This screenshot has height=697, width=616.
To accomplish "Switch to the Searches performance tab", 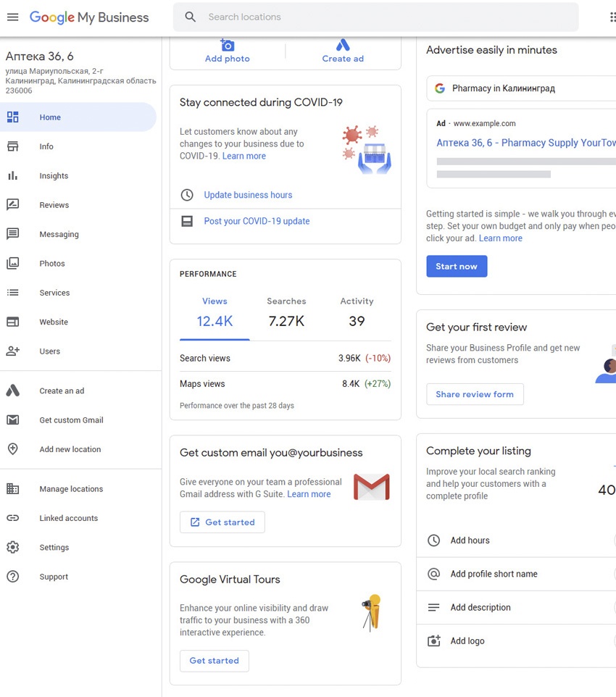I will tap(286, 312).
